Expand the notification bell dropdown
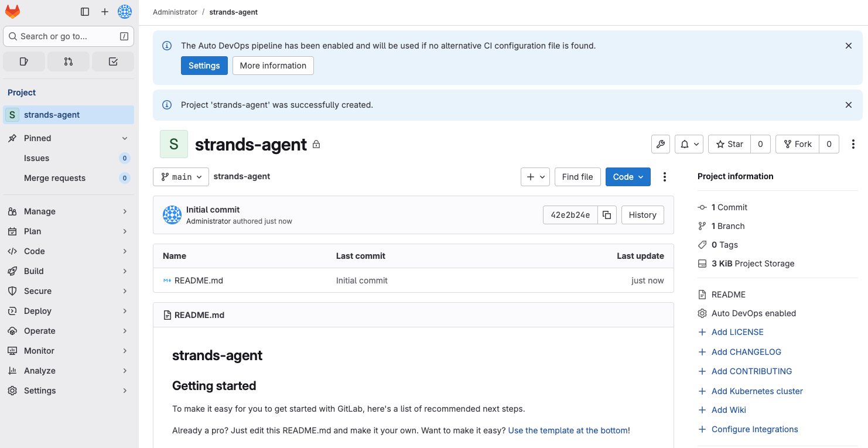This screenshot has width=868, height=448. tap(689, 143)
